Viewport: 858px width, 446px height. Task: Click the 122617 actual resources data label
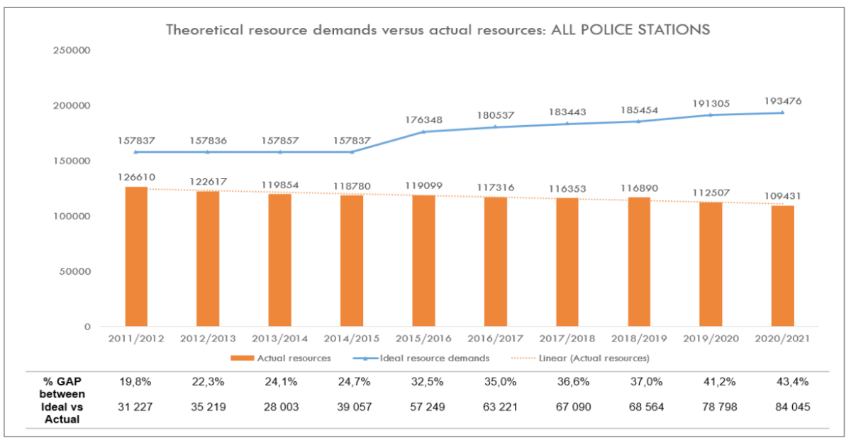(x=208, y=182)
